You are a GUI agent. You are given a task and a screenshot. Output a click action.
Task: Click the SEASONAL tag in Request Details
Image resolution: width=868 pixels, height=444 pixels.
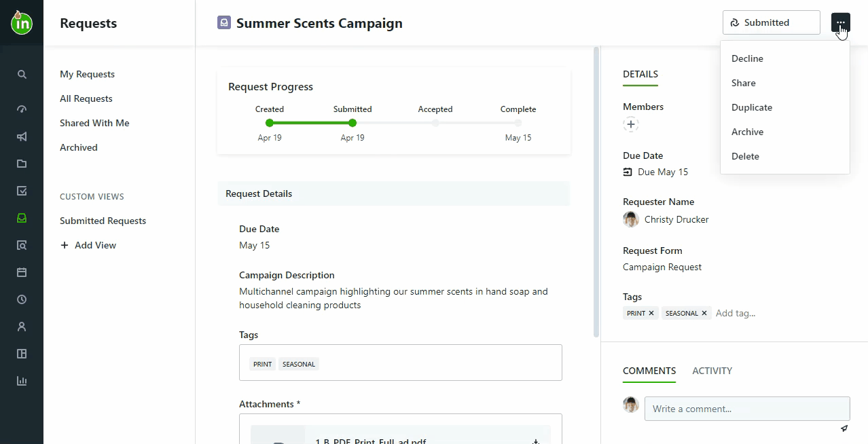(299, 364)
